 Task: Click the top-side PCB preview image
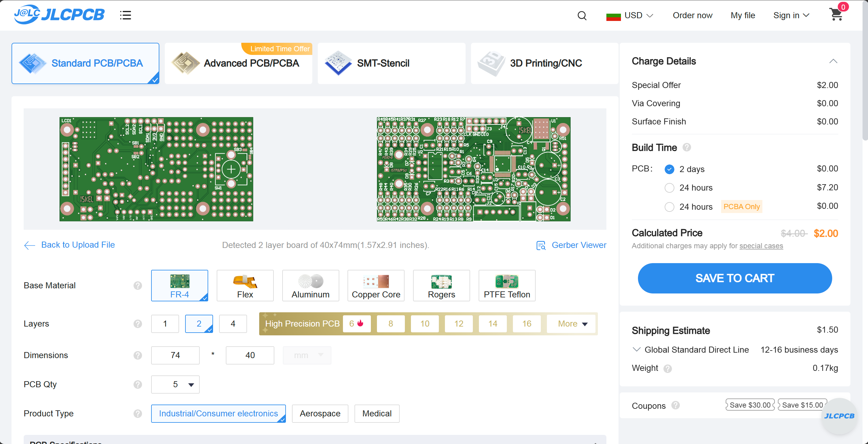(156, 169)
